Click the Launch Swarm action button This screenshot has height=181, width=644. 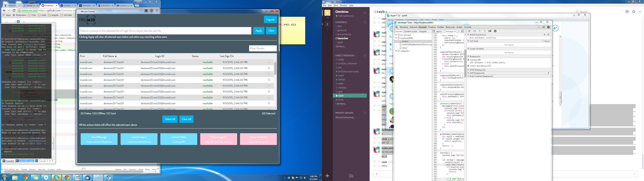click(x=139, y=139)
